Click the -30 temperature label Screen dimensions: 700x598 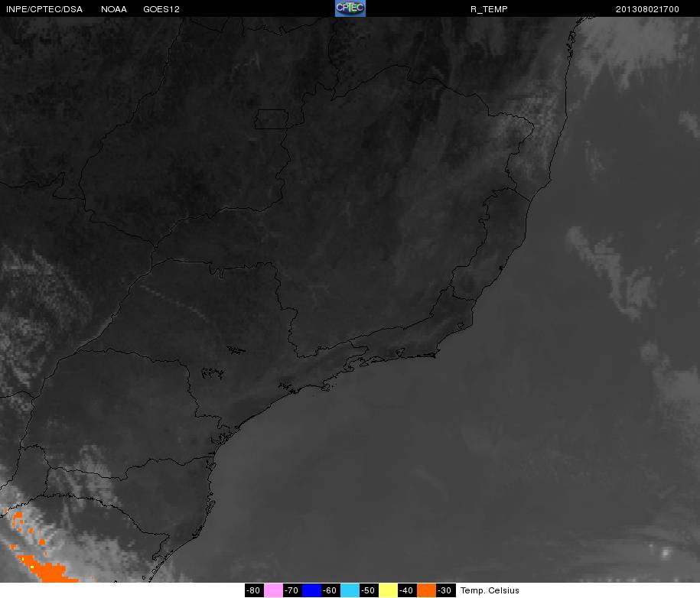point(444,590)
